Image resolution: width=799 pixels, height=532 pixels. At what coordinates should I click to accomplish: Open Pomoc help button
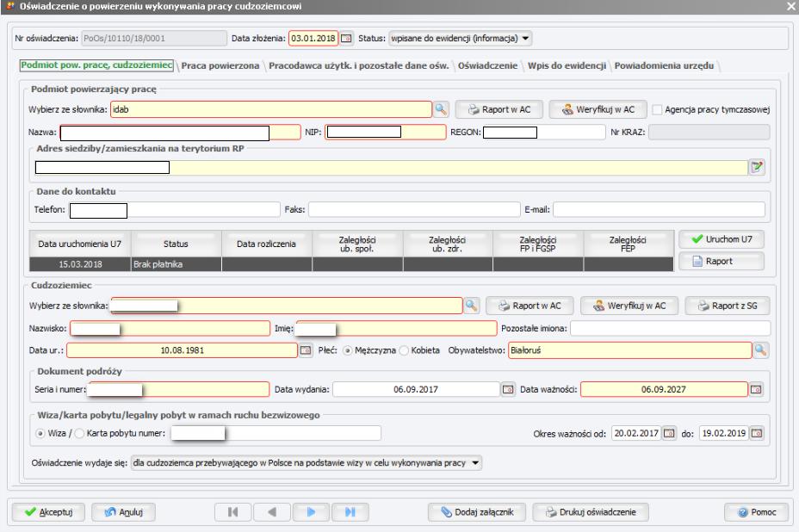tap(756, 512)
